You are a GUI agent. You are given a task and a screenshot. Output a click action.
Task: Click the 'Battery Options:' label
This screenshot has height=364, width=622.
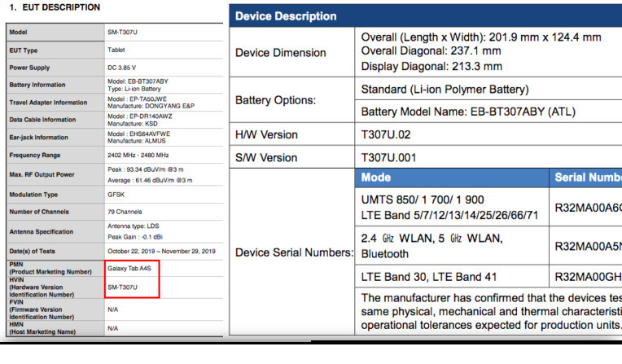click(275, 100)
